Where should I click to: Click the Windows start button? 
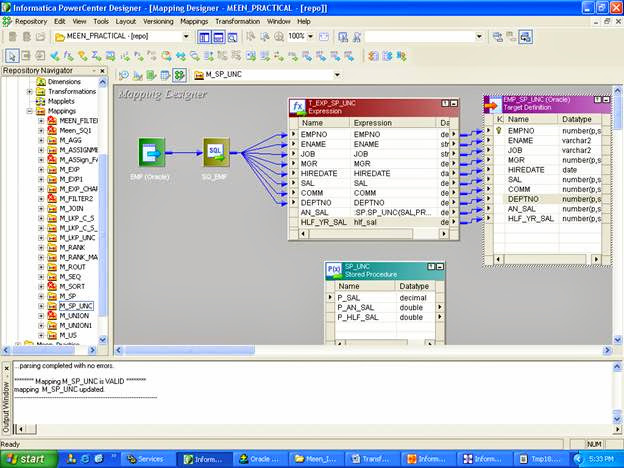29,459
